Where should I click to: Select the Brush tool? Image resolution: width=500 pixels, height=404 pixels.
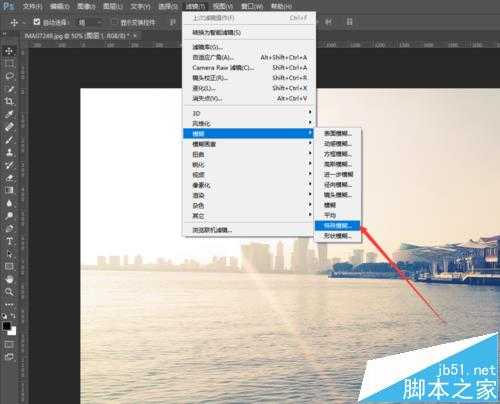click(9, 140)
